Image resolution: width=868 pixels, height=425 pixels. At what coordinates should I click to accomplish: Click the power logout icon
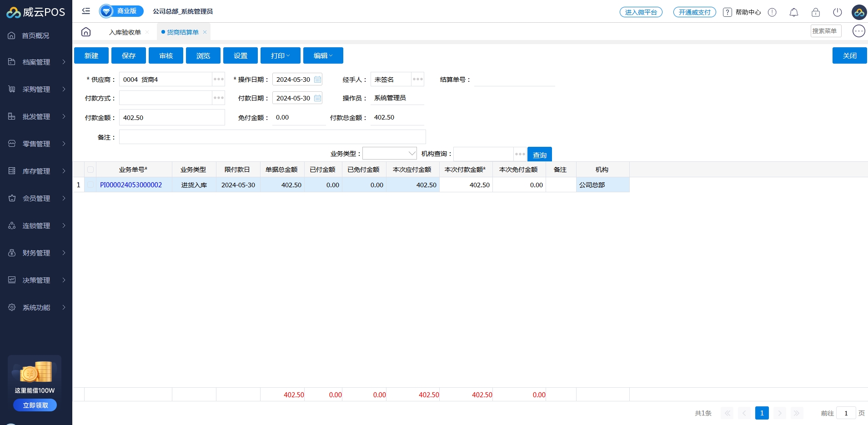(x=837, y=12)
